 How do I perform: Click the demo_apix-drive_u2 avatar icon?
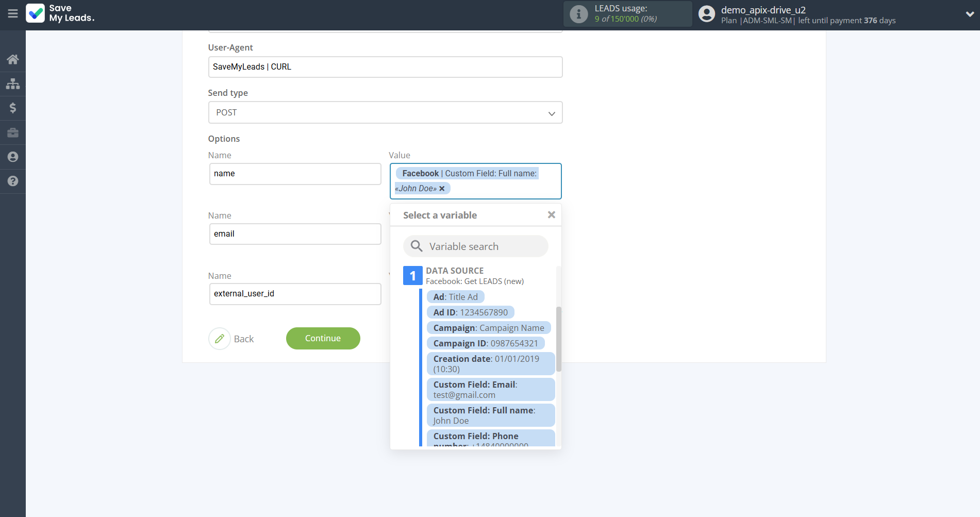[706, 14]
